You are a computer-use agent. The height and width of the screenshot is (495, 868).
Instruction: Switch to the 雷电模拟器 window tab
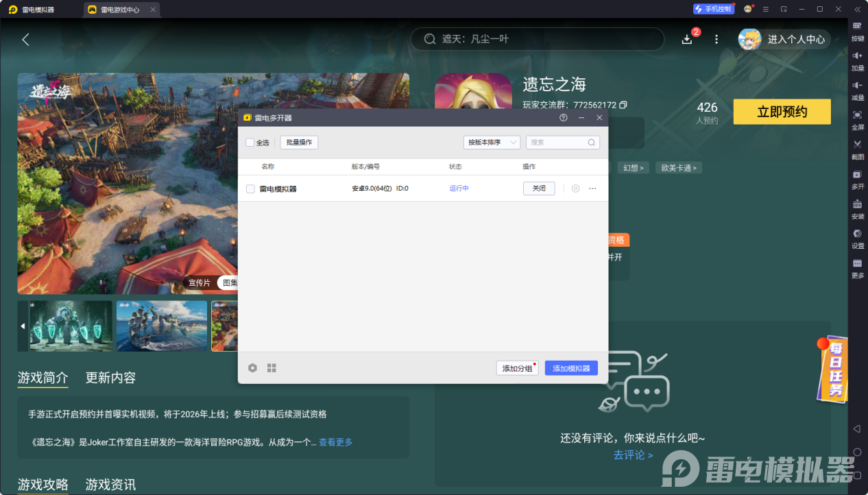click(x=34, y=10)
